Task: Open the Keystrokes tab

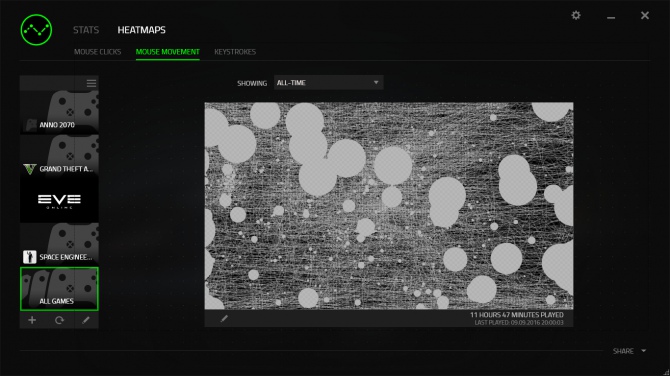Action: [235, 52]
